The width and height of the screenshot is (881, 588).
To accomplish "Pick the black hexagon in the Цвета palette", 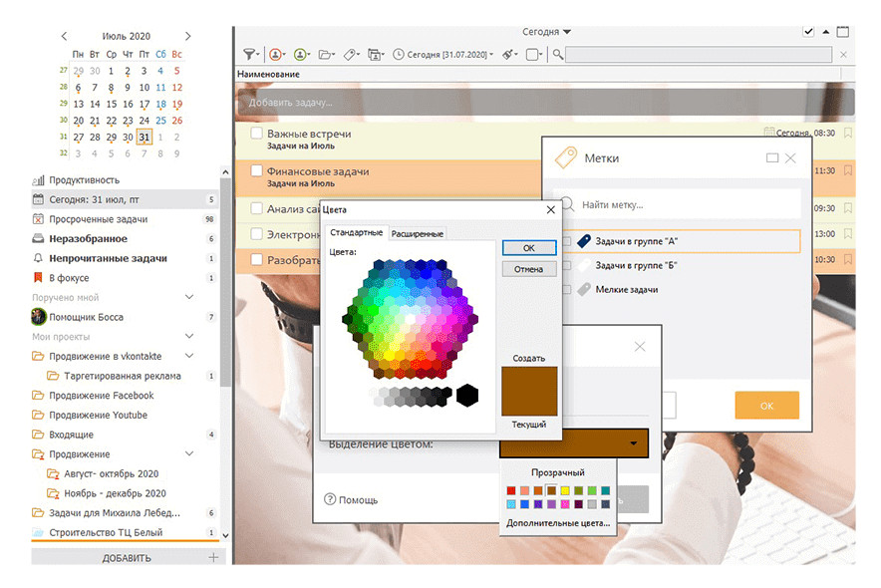I will tap(466, 396).
